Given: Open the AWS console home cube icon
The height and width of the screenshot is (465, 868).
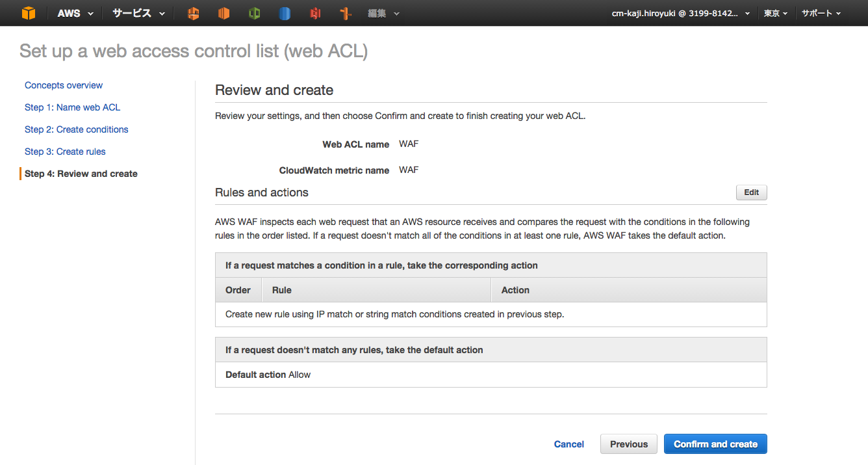Looking at the screenshot, I should pyautogui.click(x=29, y=13).
